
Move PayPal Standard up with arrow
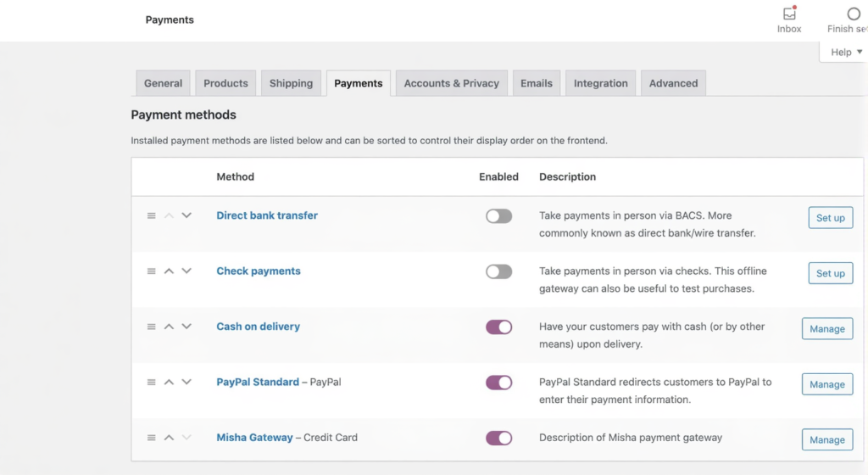(x=169, y=383)
